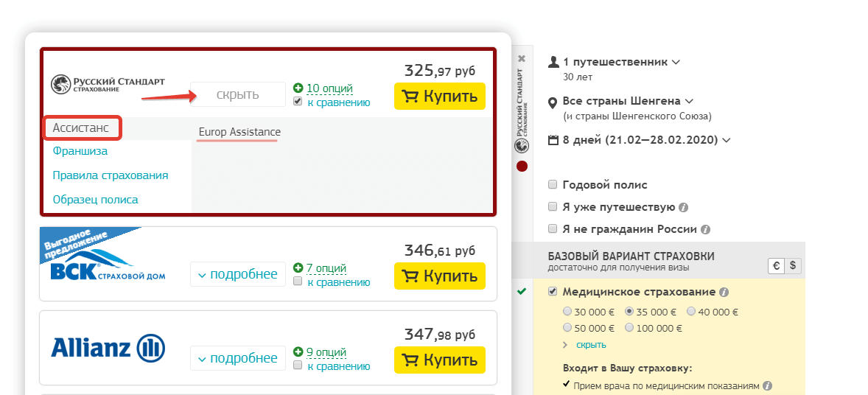Enable the Я уже путешествую checkbox
Viewport: 868px width, 395px height.
click(553, 207)
